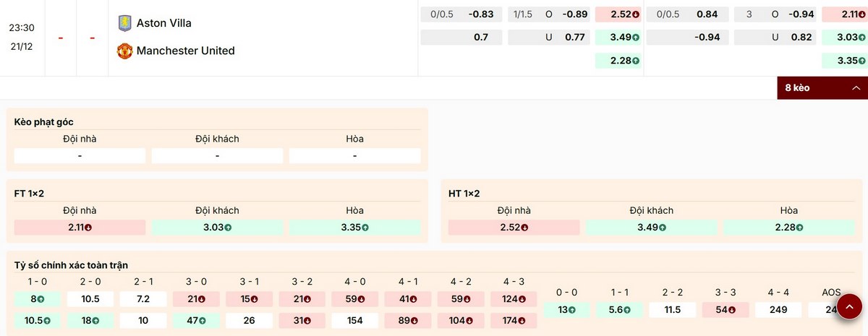The height and width of the screenshot is (336, 868).
Task: Click the Manchester United club crest
Action: (x=125, y=51)
